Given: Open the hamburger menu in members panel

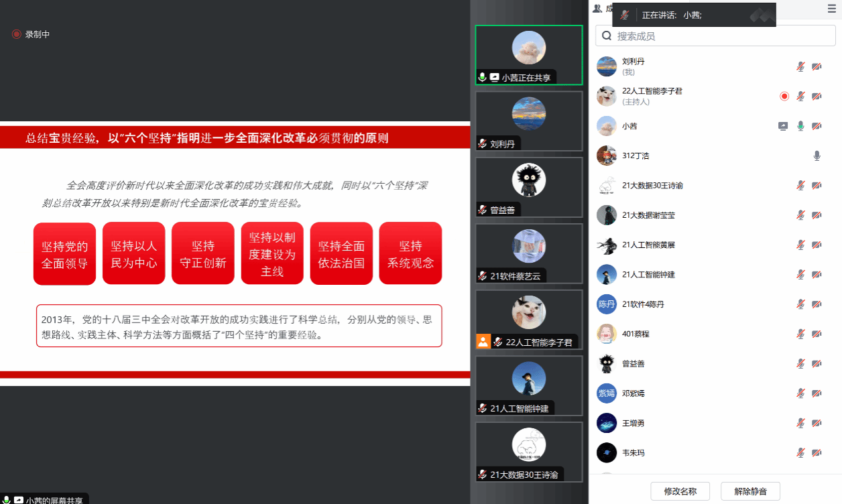Looking at the screenshot, I should click(x=831, y=9).
